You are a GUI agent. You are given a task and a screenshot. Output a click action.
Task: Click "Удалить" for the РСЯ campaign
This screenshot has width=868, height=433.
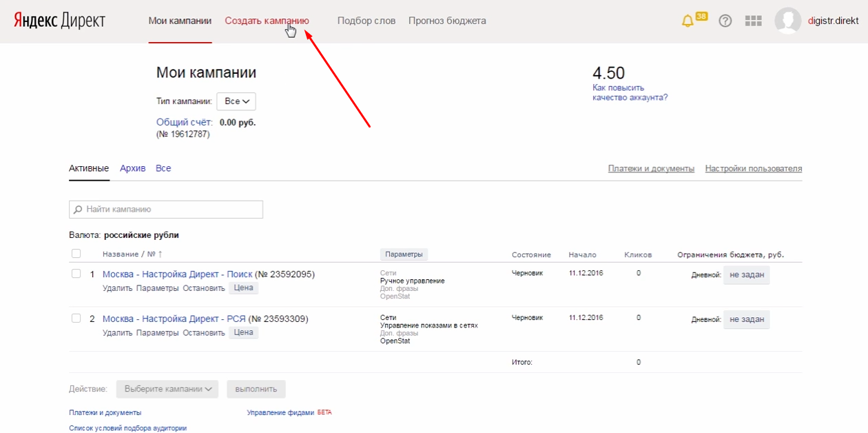[x=118, y=333]
